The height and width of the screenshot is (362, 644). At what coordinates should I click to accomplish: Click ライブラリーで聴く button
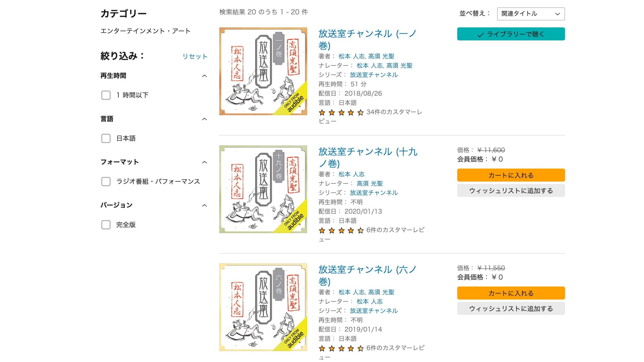[x=511, y=34]
